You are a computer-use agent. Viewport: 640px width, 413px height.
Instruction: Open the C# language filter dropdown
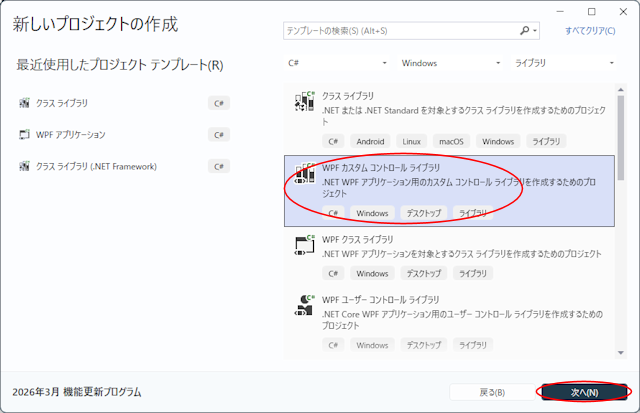335,63
